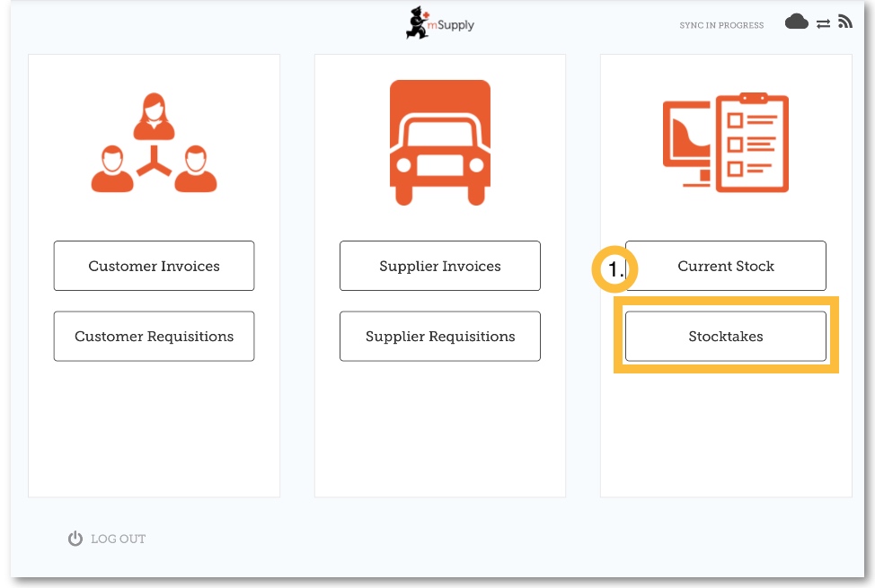
Task: Open Customer Requisitions
Action: (x=154, y=337)
